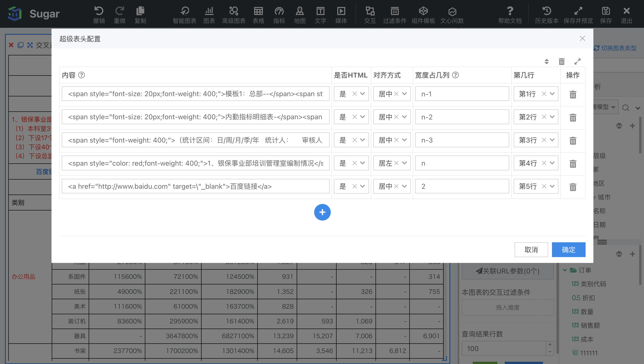Click the blue add row button
This screenshot has width=644, height=364.
tap(322, 212)
